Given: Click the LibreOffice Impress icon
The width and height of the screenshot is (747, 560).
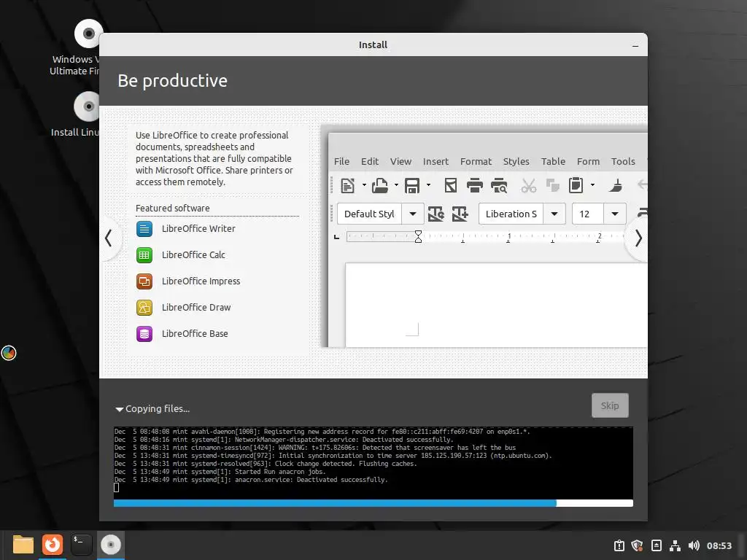Looking at the screenshot, I should (144, 281).
